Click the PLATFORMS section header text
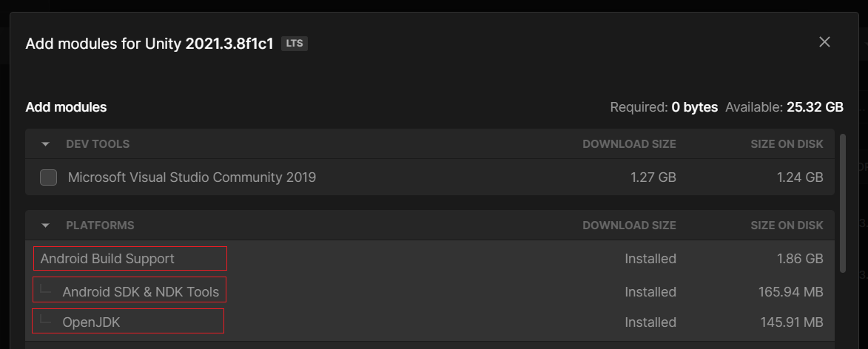This screenshot has height=349, width=868. [100, 226]
